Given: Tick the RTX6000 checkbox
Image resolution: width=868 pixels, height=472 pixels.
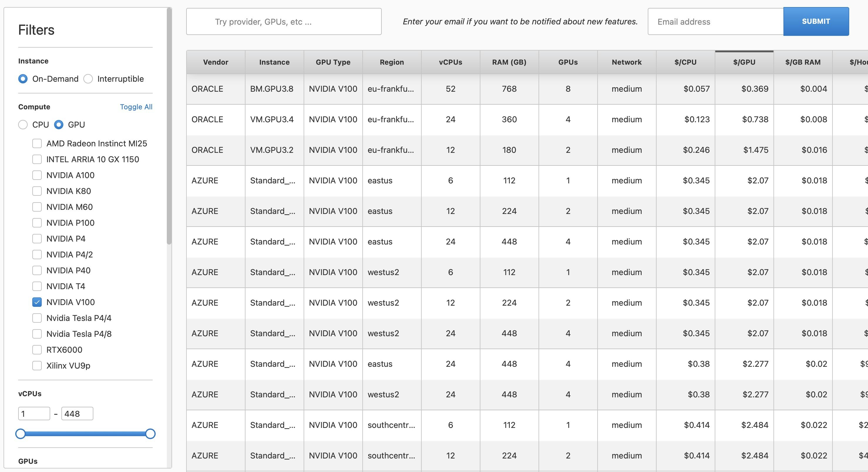Looking at the screenshot, I should [x=37, y=350].
